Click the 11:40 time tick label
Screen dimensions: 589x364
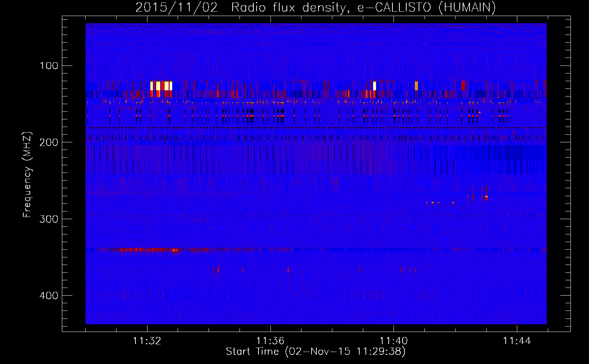pyautogui.click(x=394, y=341)
